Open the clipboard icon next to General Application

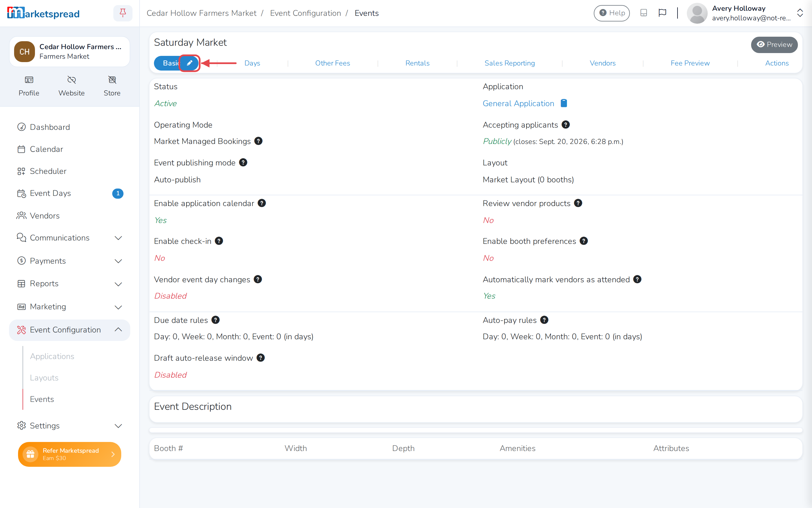click(564, 103)
